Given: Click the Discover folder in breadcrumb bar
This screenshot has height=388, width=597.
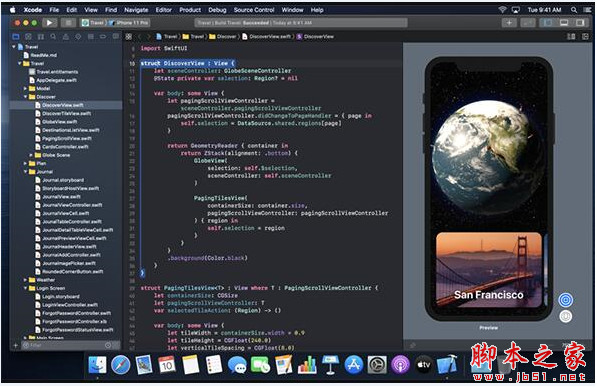Looking at the screenshot, I should coord(223,37).
